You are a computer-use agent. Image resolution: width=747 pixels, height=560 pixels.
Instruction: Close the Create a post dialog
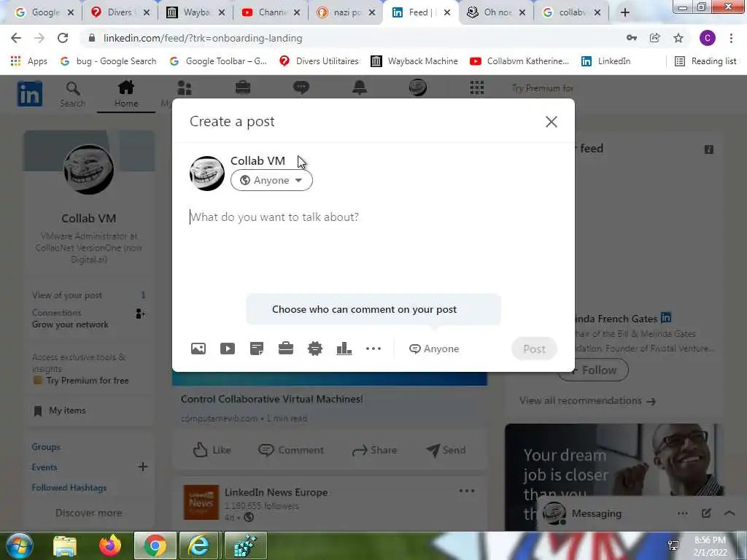coord(551,122)
